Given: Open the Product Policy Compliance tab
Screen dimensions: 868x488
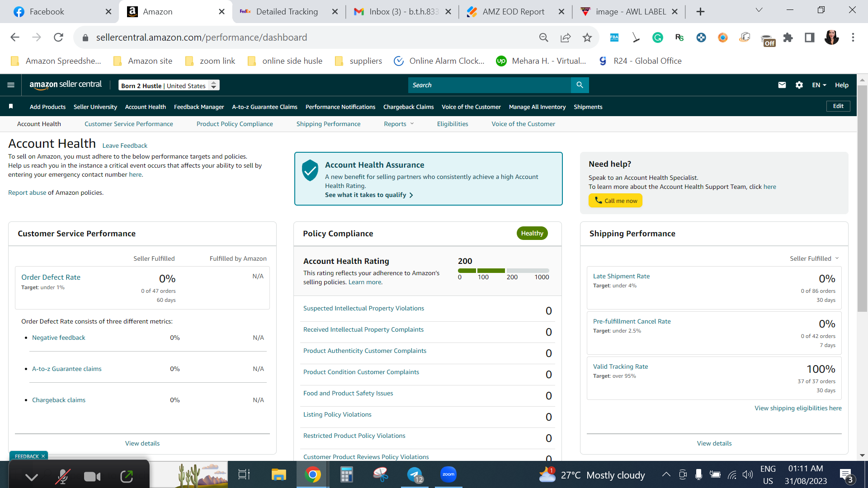Looking at the screenshot, I should (234, 124).
